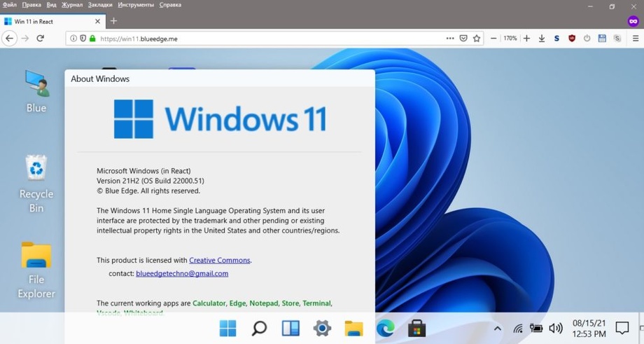644x344 pixels.
Task: Open volume speaker tray icon
Action: pyautogui.click(x=556, y=328)
